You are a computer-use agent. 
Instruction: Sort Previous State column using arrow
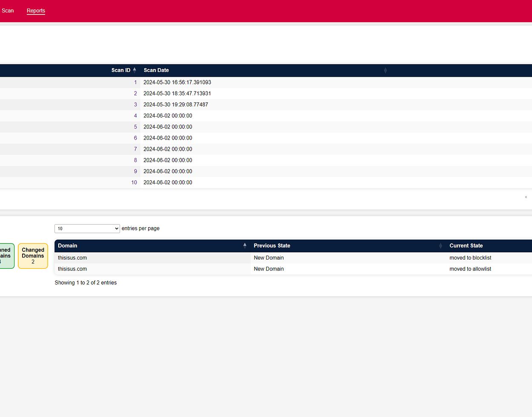click(440, 246)
